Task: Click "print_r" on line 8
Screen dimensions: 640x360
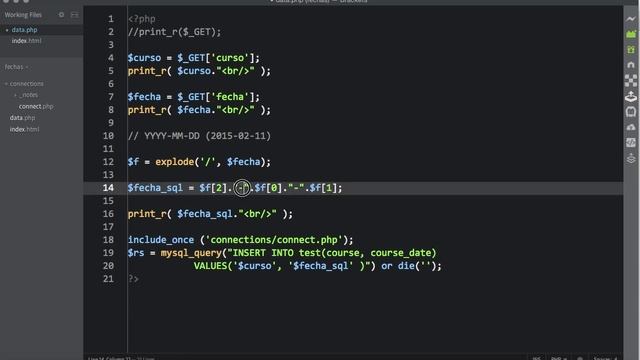Action: [x=147, y=110]
